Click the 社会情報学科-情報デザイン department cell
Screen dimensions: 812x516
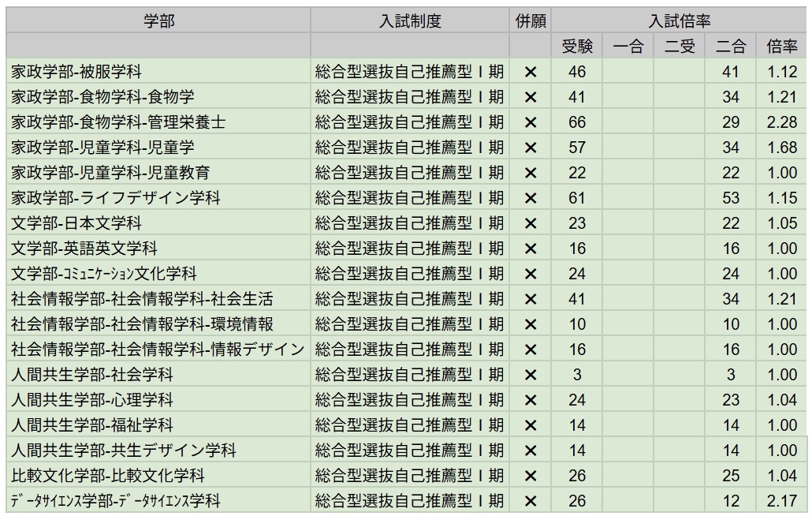pos(158,350)
